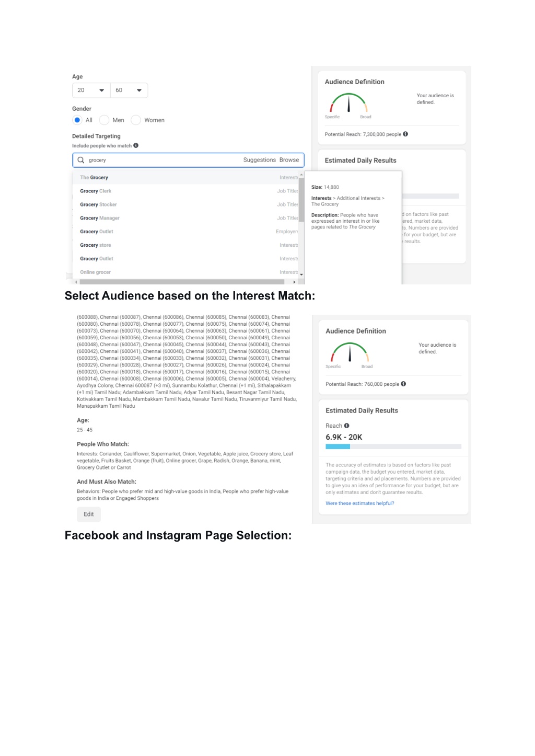Focus the detailed targeting field containing grocery
This screenshot has width=535, height=756.
(x=188, y=160)
